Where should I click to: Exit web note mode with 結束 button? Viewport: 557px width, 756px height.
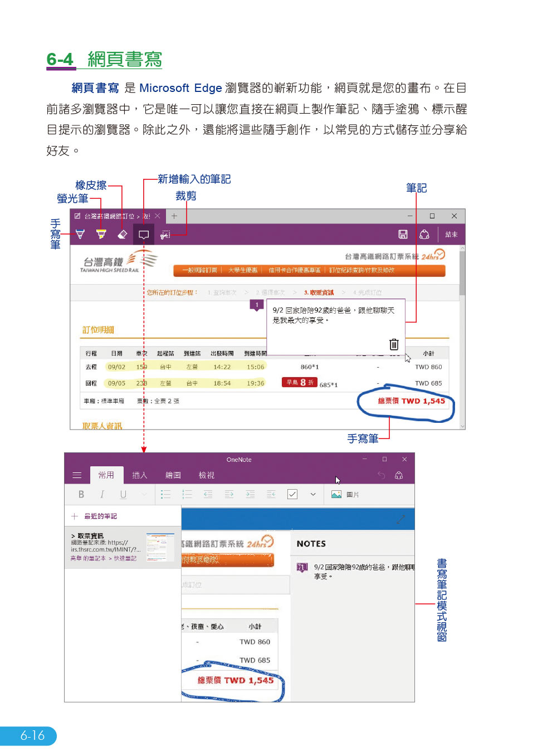point(451,235)
